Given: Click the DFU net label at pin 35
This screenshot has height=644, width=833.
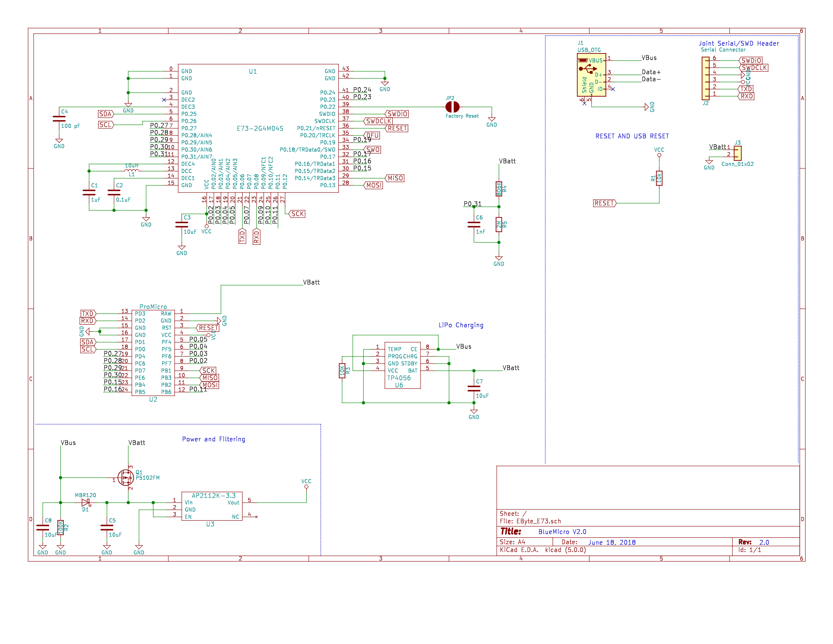Looking at the screenshot, I should 372,135.
